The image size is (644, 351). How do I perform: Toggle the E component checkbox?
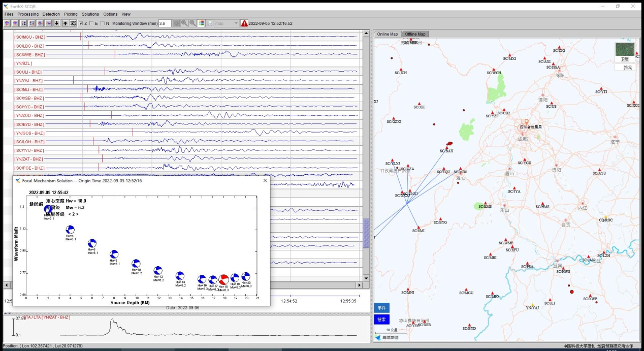point(91,23)
